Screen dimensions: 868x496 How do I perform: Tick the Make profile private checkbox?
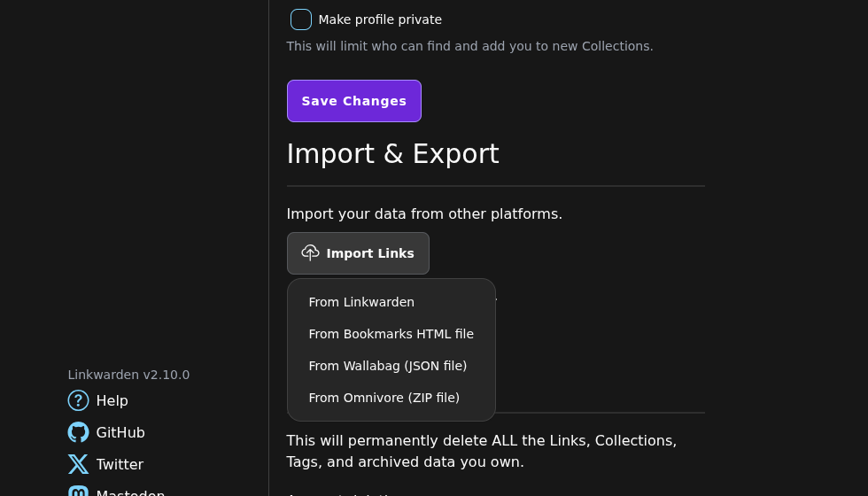click(301, 19)
